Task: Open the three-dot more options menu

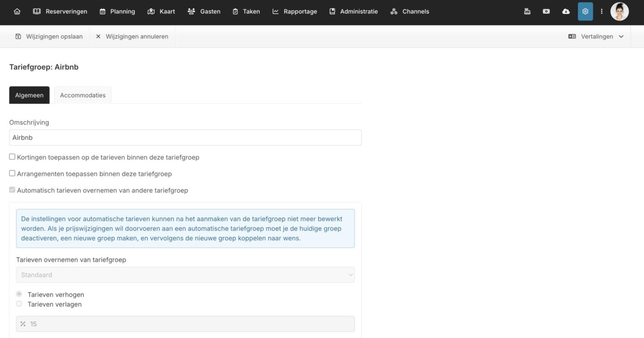Action: [602, 12]
